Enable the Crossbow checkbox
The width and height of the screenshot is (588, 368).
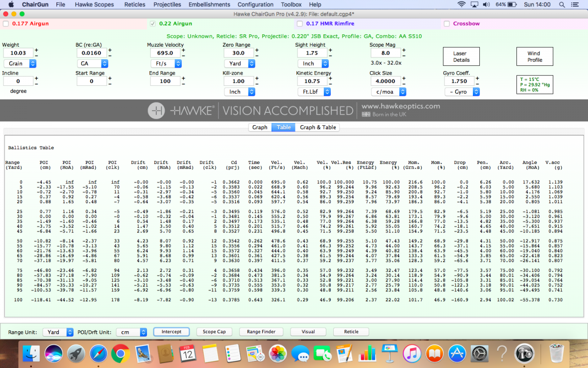[x=446, y=24]
